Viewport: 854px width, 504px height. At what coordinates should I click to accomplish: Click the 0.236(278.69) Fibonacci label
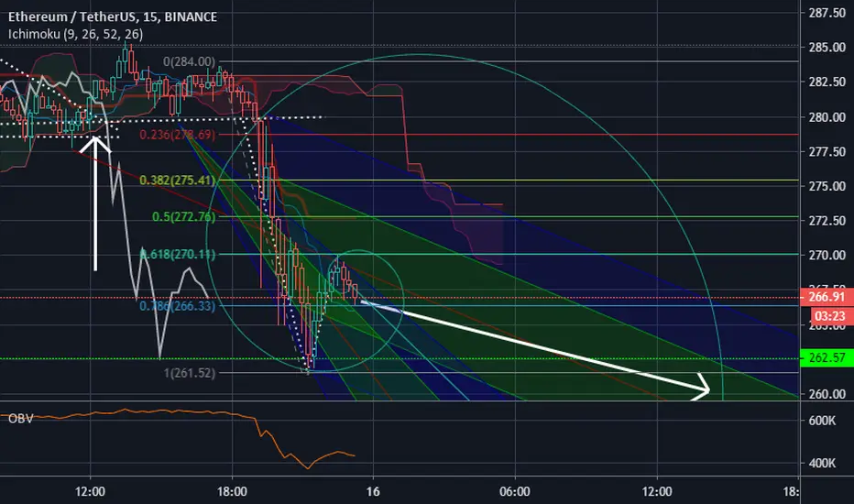point(178,135)
